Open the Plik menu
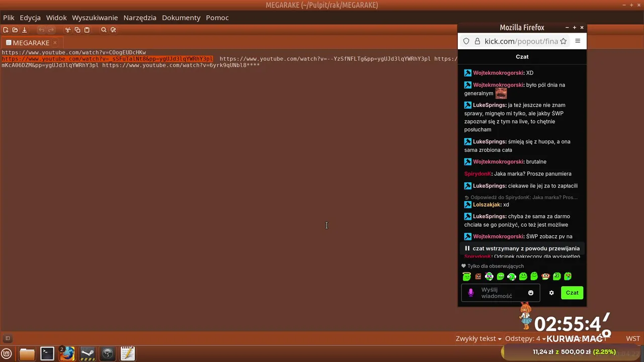 (x=9, y=18)
